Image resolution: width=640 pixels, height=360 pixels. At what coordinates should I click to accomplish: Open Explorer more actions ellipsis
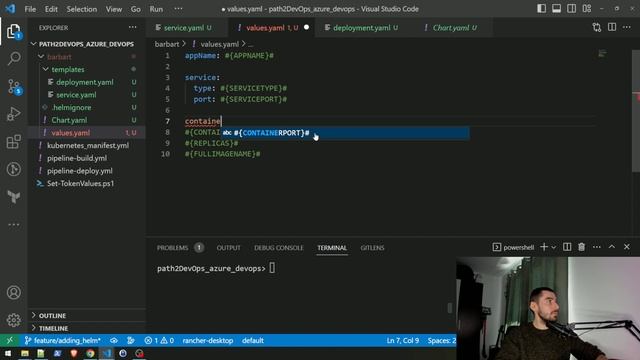(x=133, y=27)
